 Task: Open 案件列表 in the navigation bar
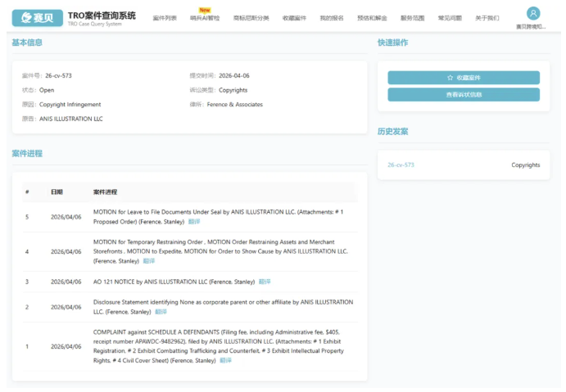click(x=165, y=17)
